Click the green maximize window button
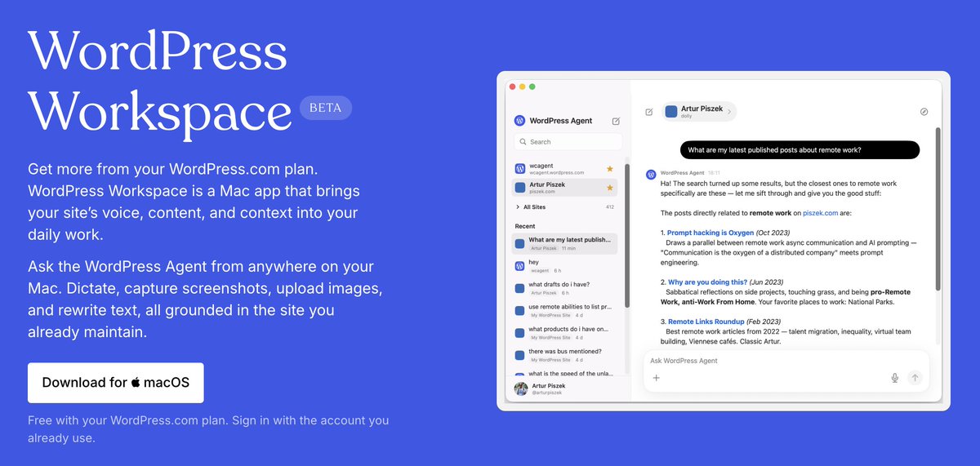 [532, 87]
